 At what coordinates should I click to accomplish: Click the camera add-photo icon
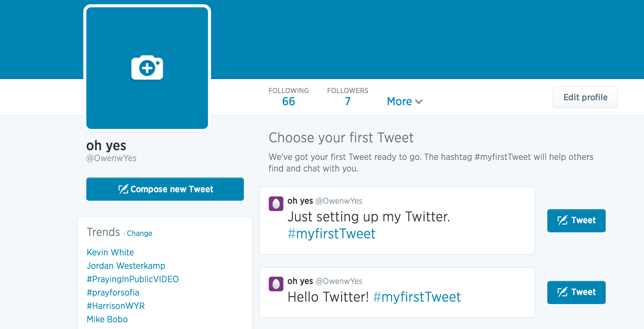[x=147, y=68]
